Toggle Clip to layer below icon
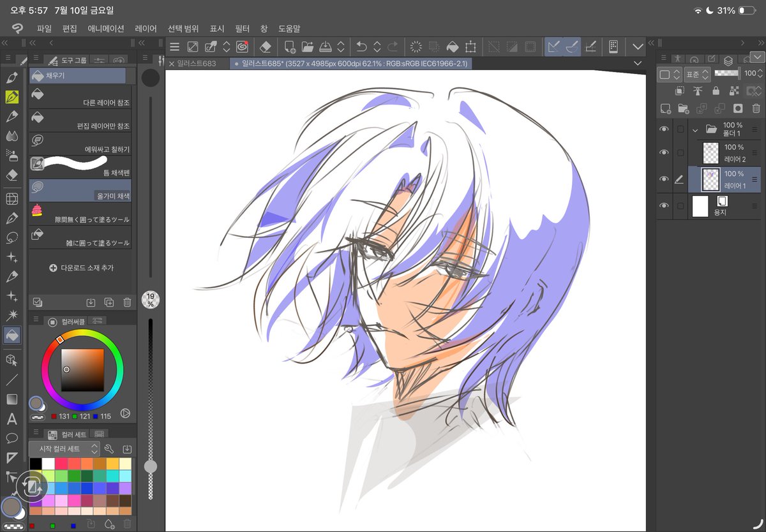Image resolution: width=766 pixels, height=532 pixels. [x=680, y=91]
